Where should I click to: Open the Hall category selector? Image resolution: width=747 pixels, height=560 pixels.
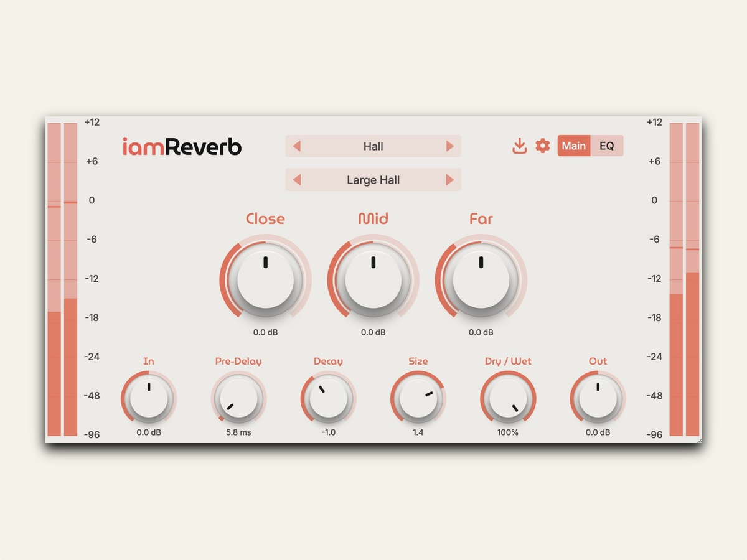(x=374, y=146)
